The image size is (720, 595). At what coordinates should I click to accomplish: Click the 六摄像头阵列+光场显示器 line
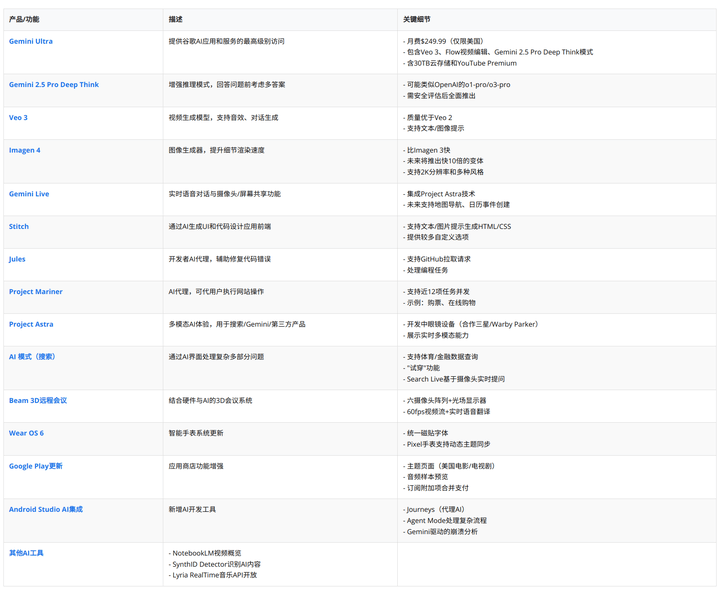coord(445,400)
